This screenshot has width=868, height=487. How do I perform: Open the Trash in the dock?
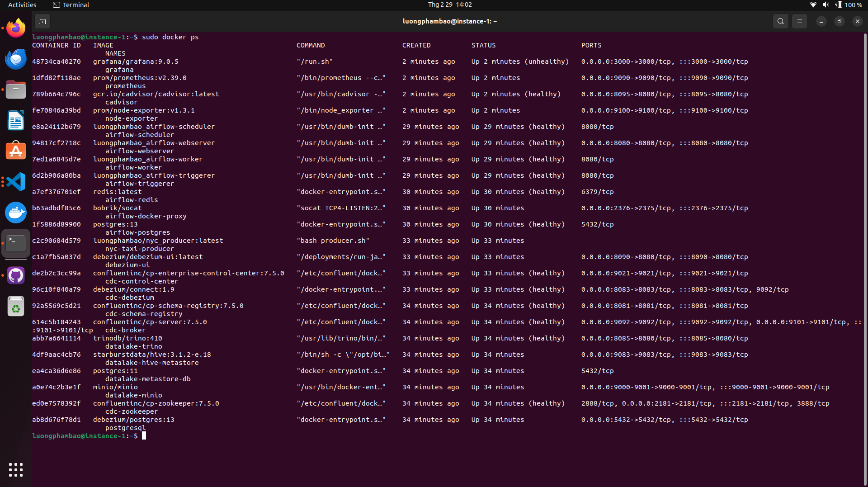[16, 307]
